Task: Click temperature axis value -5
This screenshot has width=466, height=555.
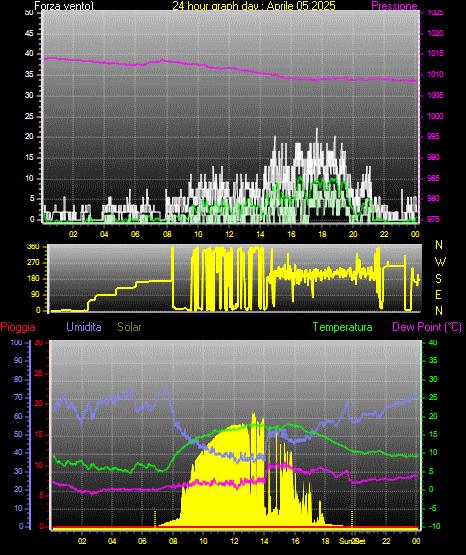Action: (433, 508)
